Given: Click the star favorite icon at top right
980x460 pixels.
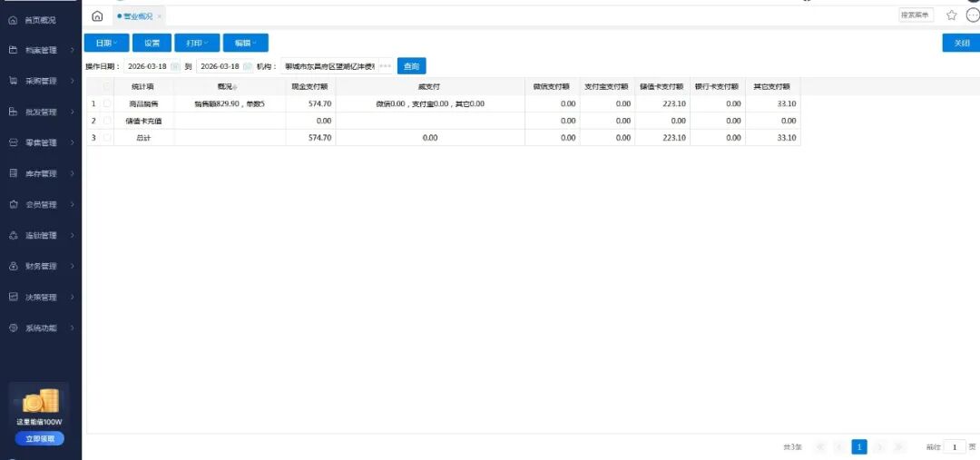Looking at the screenshot, I should tap(951, 15).
